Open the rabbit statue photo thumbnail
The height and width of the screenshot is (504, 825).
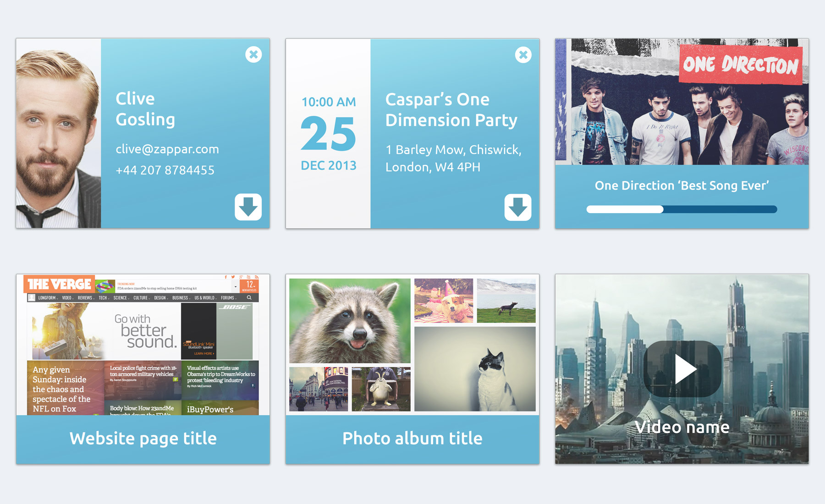point(381,389)
